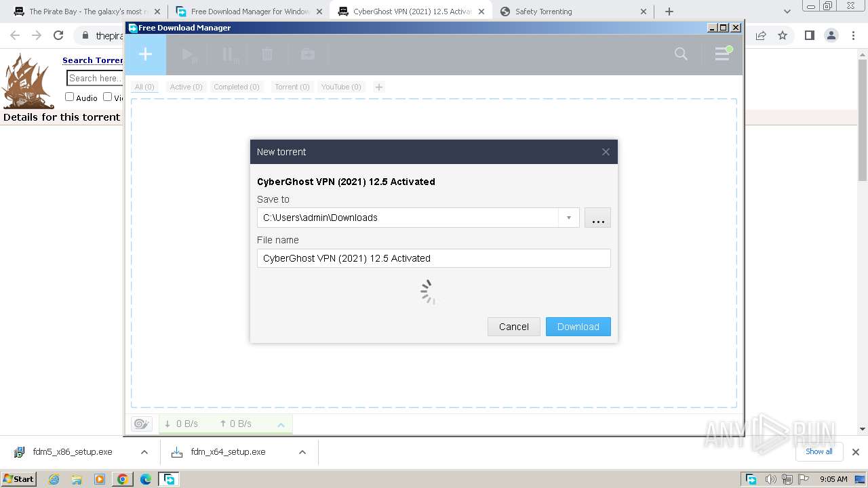Open File Explorer from taskbar
The image size is (868, 488).
77,479
